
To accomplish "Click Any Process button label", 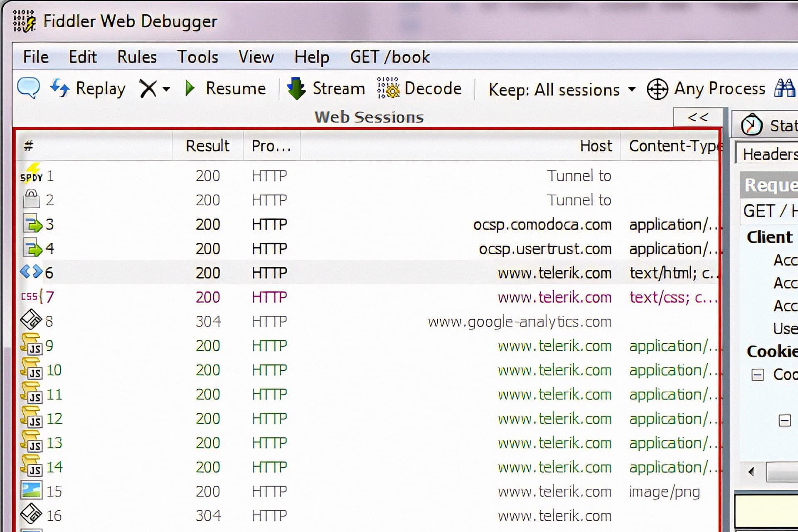I will pyautogui.click(x=719, y=89).
